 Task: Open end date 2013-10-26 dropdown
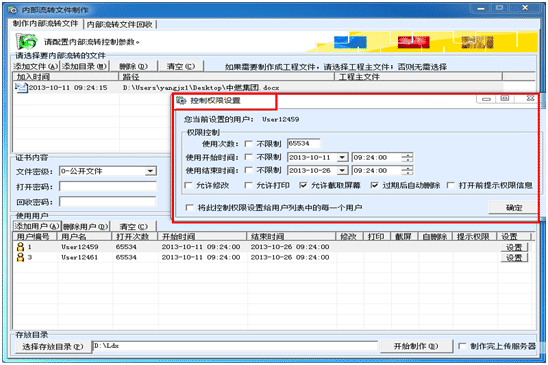342,171
